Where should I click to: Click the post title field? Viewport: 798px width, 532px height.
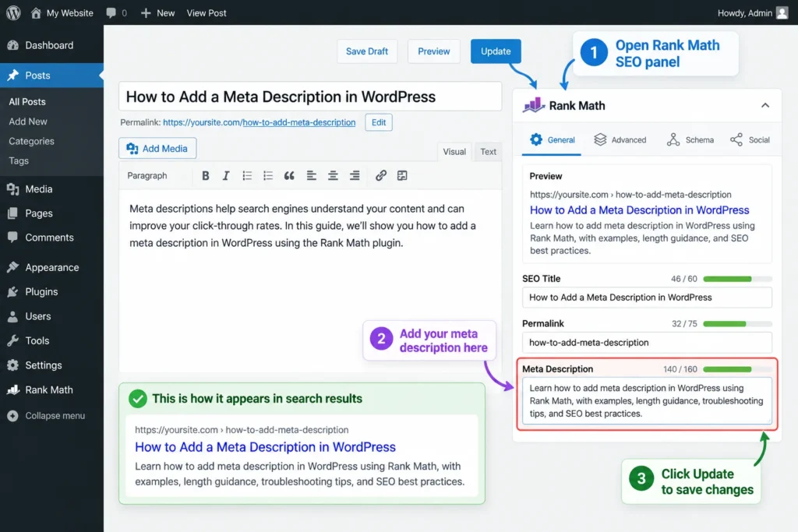(x=310, y=97)
